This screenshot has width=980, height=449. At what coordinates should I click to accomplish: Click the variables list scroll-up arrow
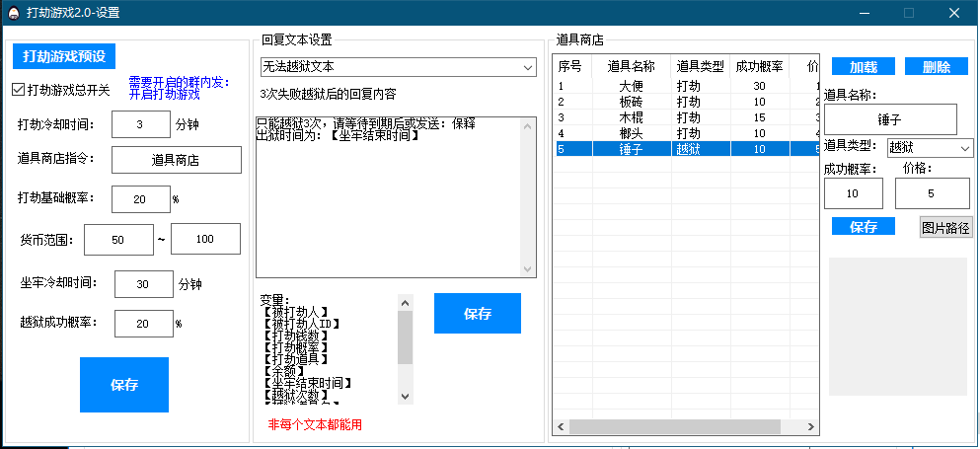tap(405, 303)
